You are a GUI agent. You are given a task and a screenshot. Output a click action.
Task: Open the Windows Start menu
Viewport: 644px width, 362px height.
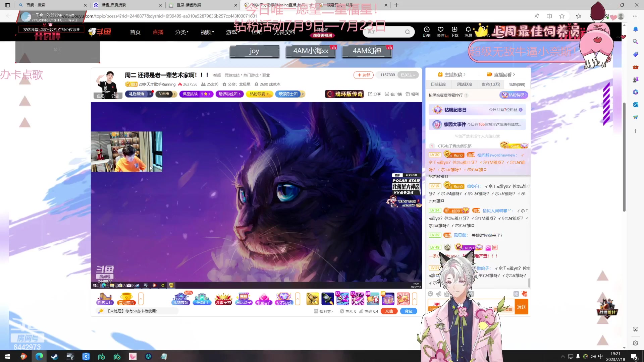[7, 356]
